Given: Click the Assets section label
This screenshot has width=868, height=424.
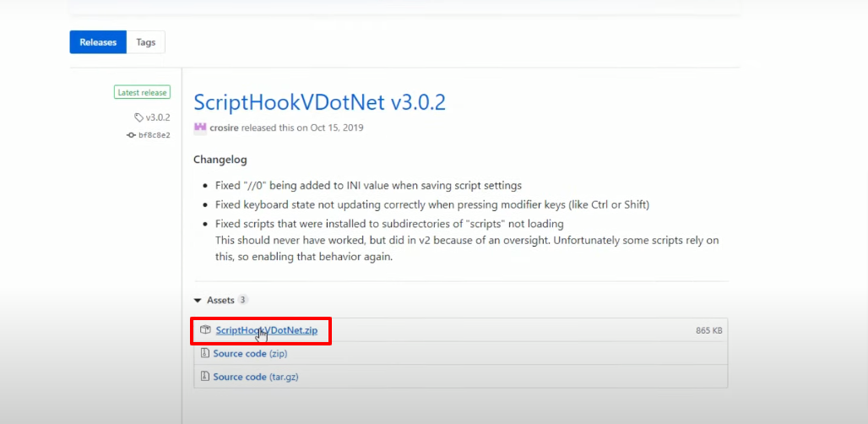Looking at the screenshot, I should click(220, 300).
